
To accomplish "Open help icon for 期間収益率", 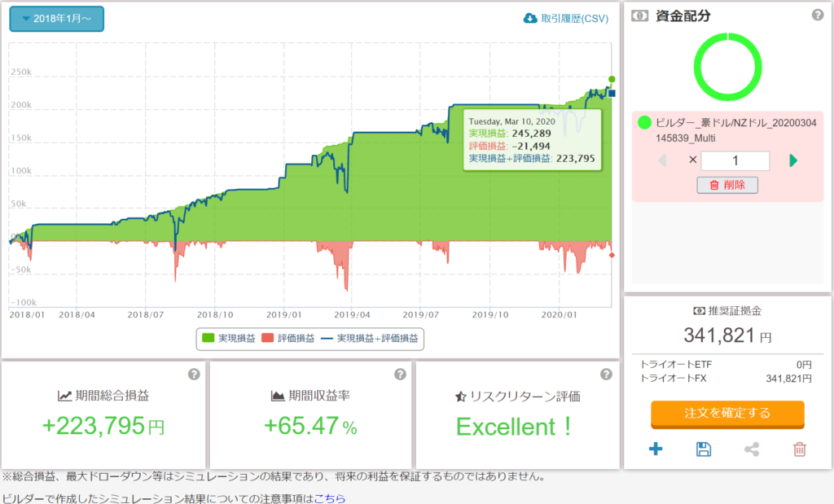I will click(x=400, y=375).
